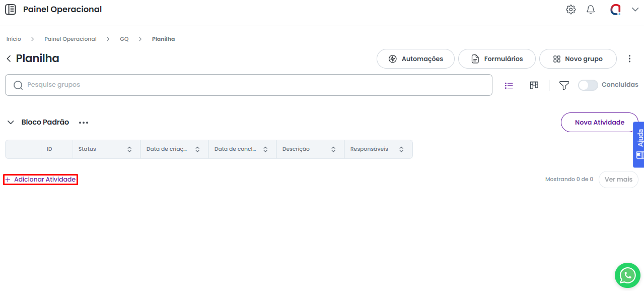Click the Nova Atividade button
The width and height of the screenshot is (644, 291).
(599, 123)
